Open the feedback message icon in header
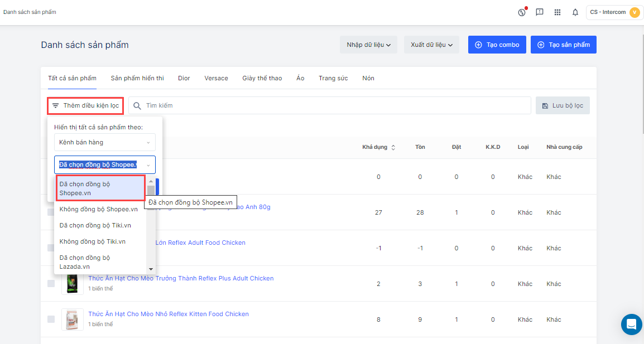644x344 pixels. point(539,12)
